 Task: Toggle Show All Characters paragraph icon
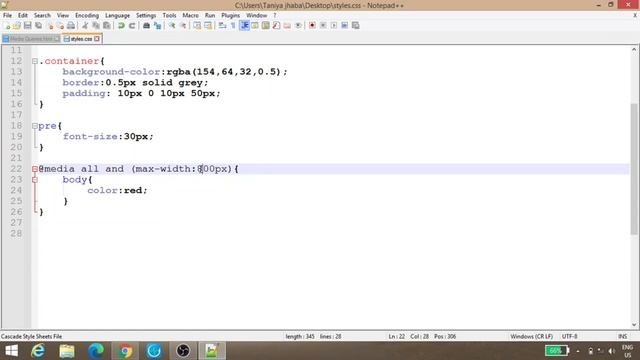click(x=233, y=26)
